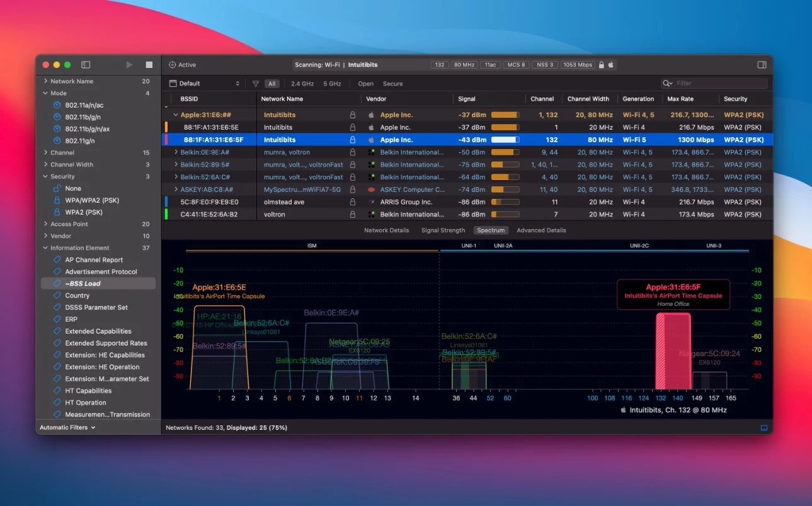Screen dimensions: 812x506
Task: Click the Filter search field
Action: tap(714, 83)
